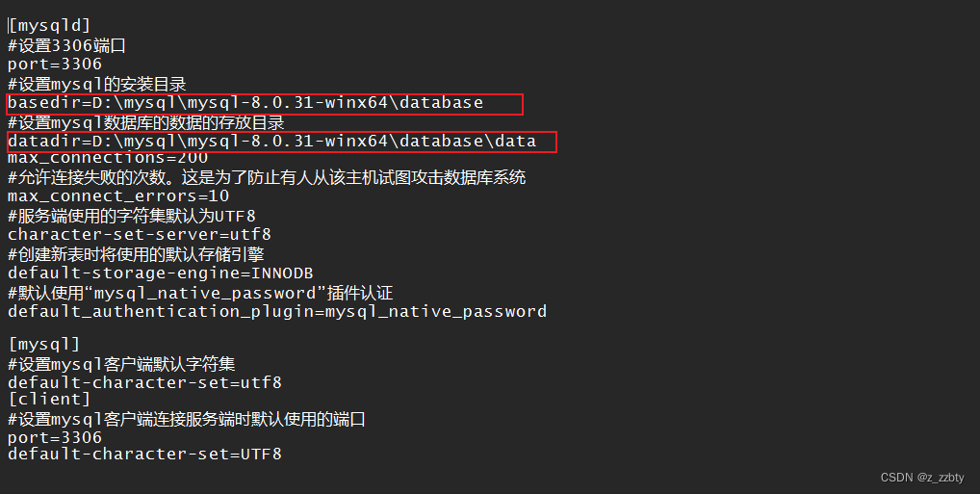Click the datadir path line in the red box
This screenshot has width=980, height=494.
coord(271,142)
